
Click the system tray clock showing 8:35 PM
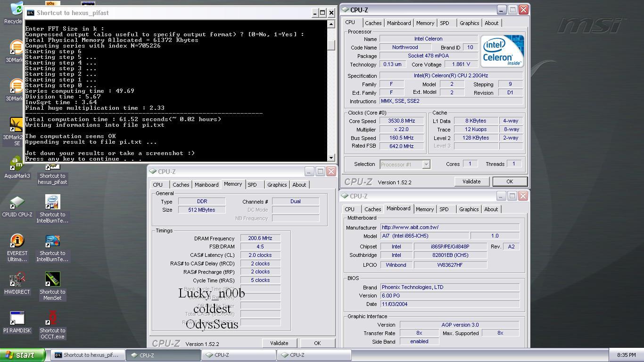click(x=626, y=355)
